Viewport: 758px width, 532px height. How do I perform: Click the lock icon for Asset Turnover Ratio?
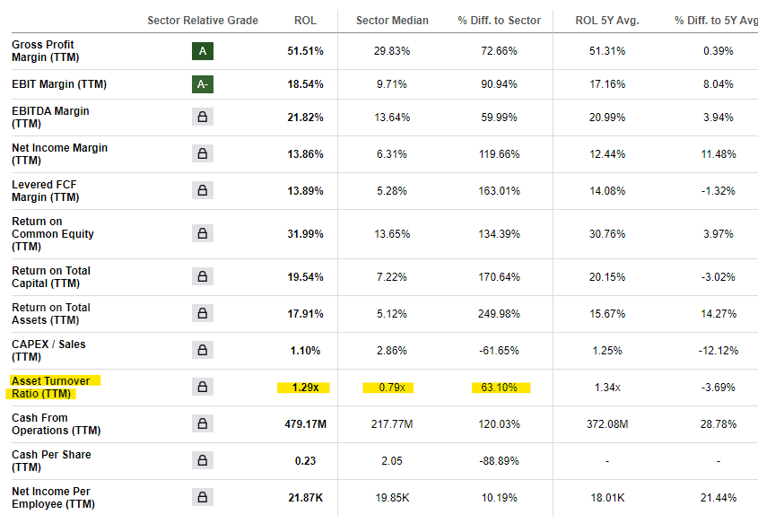point(203,387)
